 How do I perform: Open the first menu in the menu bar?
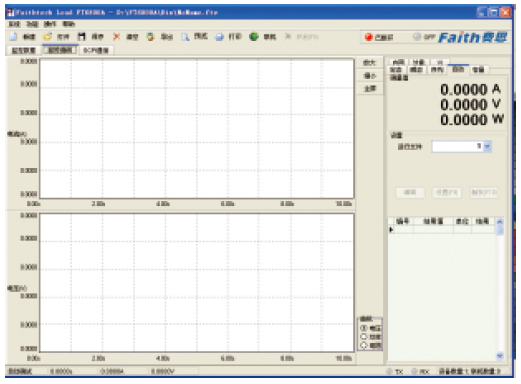[14, 24]
